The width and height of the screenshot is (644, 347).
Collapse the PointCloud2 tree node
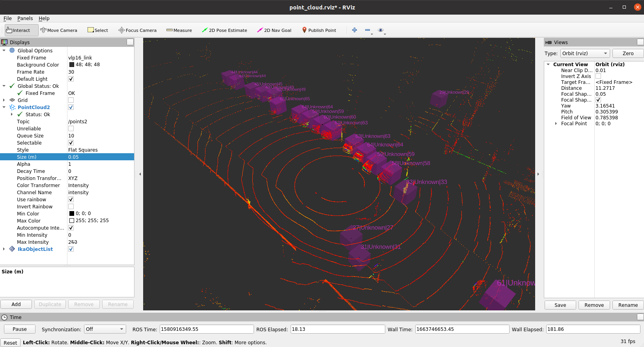coord(4,107)
